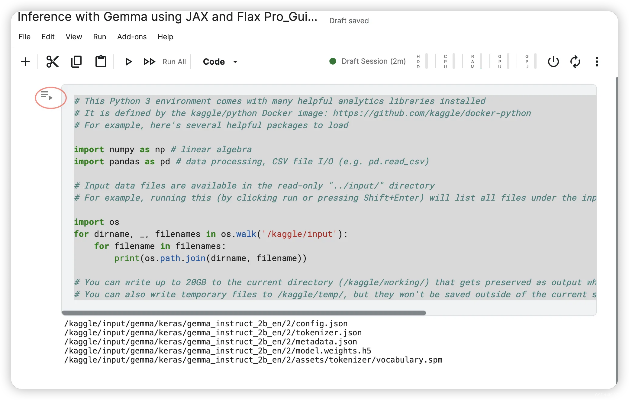Click the circled run button beside the cell
629x400 pixels.
click(47, 96)
